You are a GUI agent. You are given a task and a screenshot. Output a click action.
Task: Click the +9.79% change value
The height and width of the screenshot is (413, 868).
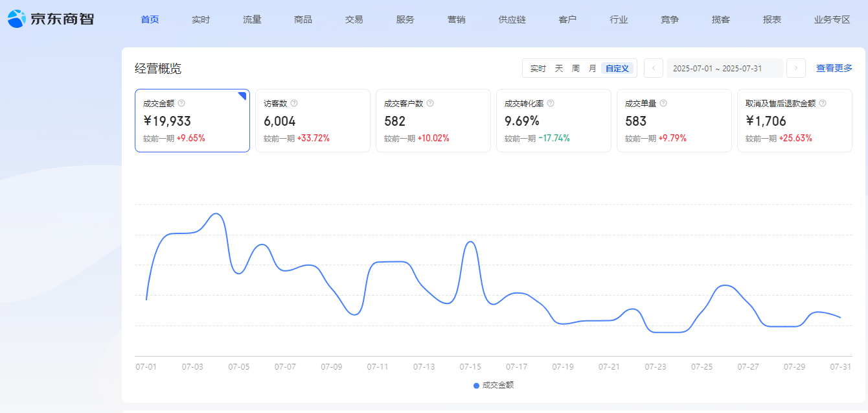(x=672, y=138)
